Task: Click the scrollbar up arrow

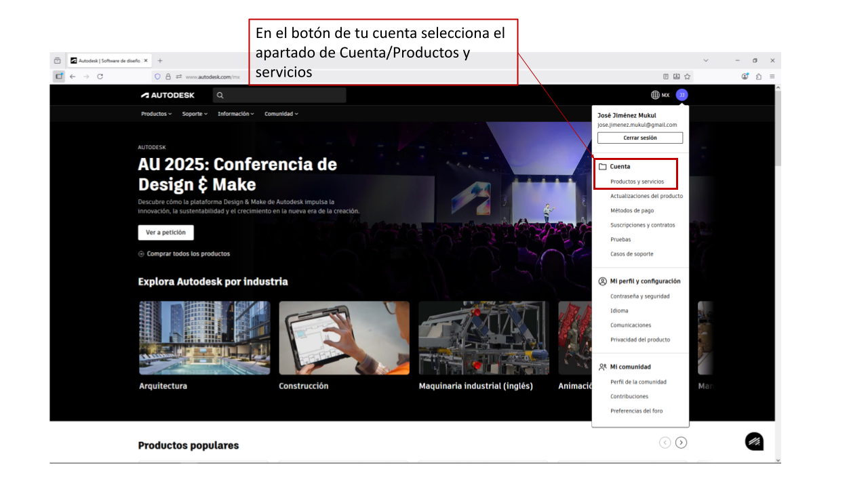Action: tap(778, 87)
